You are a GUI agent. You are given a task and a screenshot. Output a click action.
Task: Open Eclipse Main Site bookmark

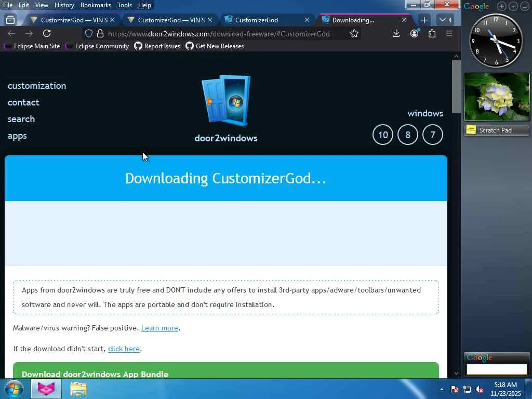32,46
